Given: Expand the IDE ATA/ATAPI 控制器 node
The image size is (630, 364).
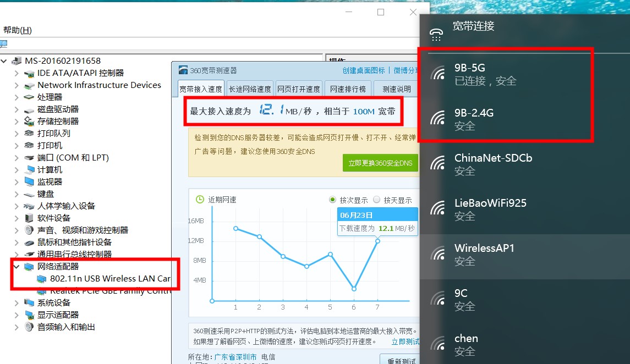Looking at the screenshot, I should (x=17, y=74).
